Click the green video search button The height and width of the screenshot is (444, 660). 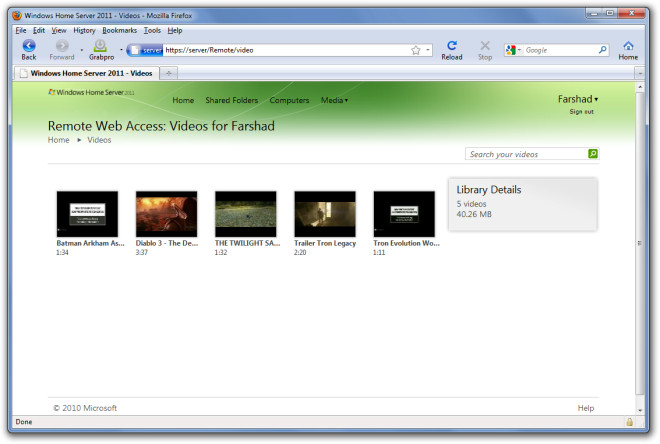click(593, 154)
